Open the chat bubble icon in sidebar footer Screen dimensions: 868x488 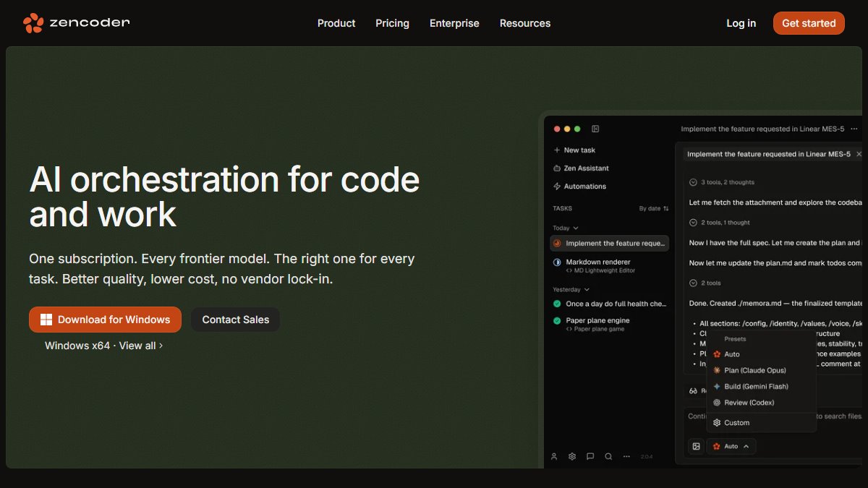click(590, 456)
